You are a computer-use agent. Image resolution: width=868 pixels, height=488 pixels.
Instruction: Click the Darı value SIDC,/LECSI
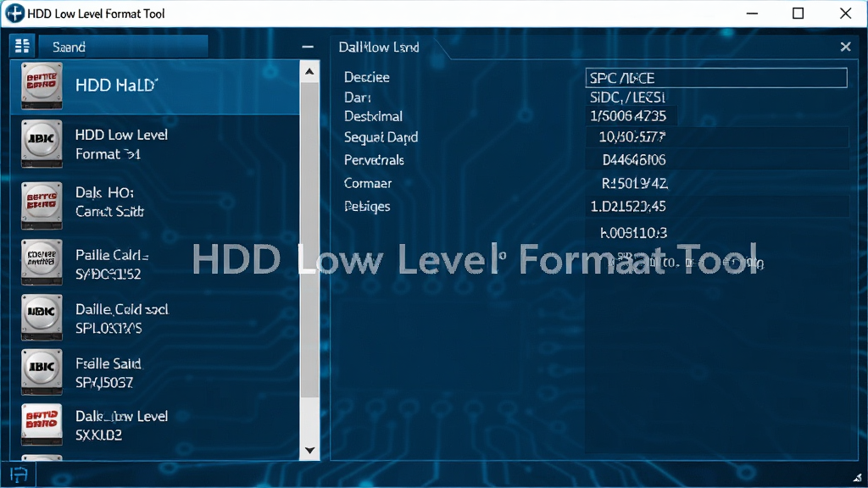point(627,97)
